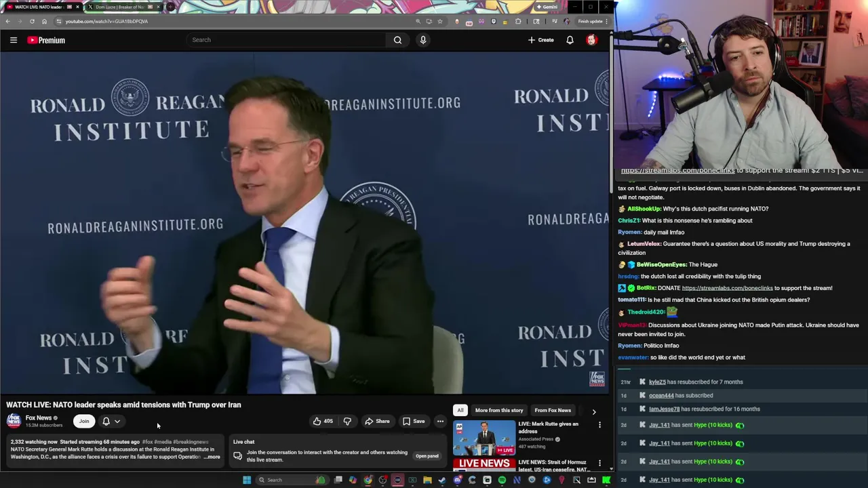Click the video player to pause
The width and height of the screenshot is (868, 488).
(x=304, y=224)
